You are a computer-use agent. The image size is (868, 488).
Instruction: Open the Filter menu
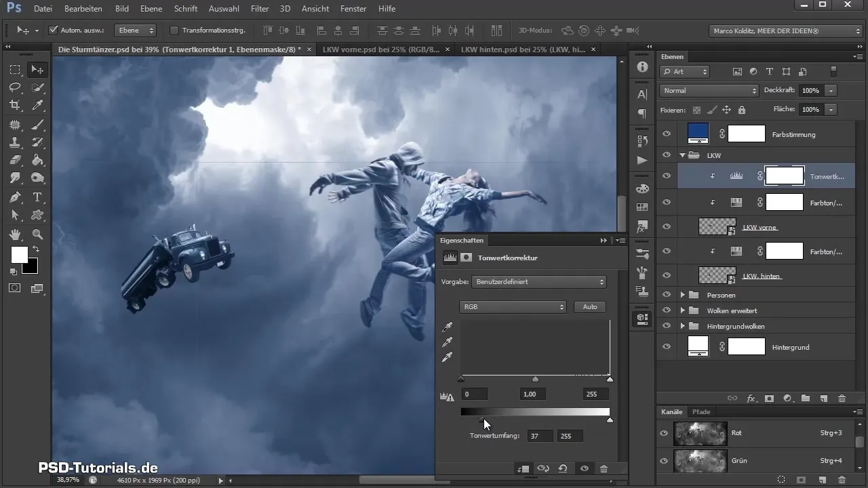259,9
